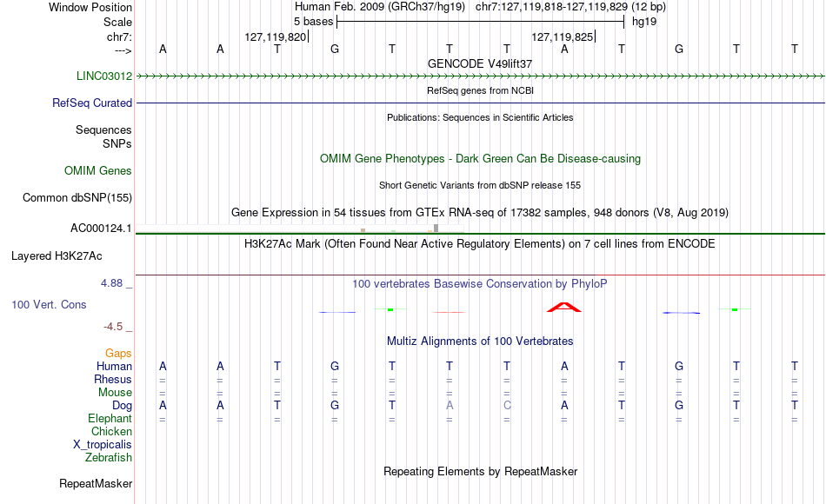This screenshot has height=504, width=826.
Task: Select the OMIM Genes track label
Action: tap(98, 170)
